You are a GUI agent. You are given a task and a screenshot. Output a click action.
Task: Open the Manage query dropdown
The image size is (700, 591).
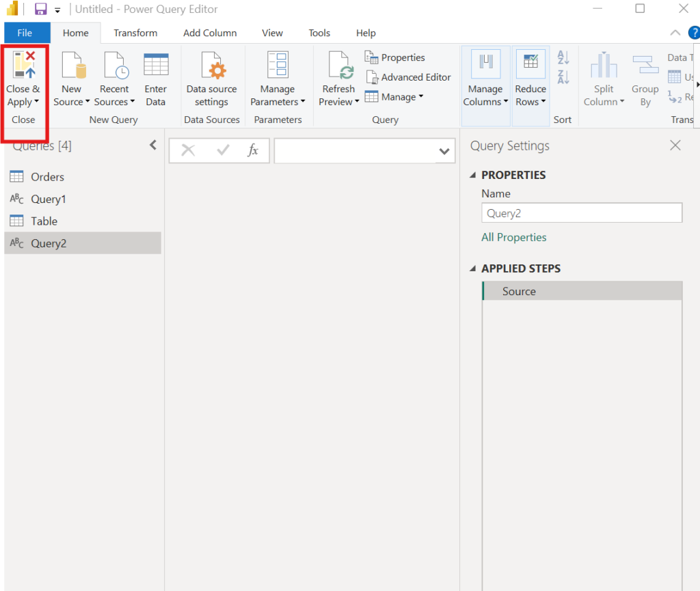394,97
